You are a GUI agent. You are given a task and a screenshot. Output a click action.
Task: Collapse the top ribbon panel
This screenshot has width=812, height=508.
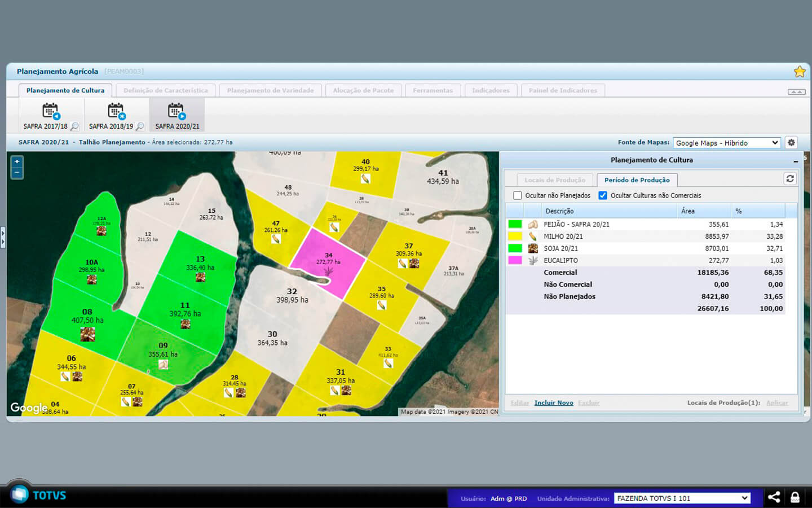tap(796, 91)
